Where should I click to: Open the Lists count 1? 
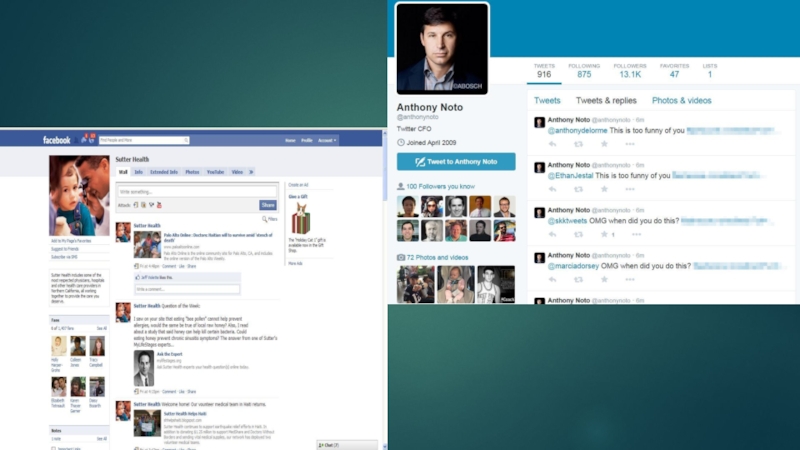click(x=710, y=71)
